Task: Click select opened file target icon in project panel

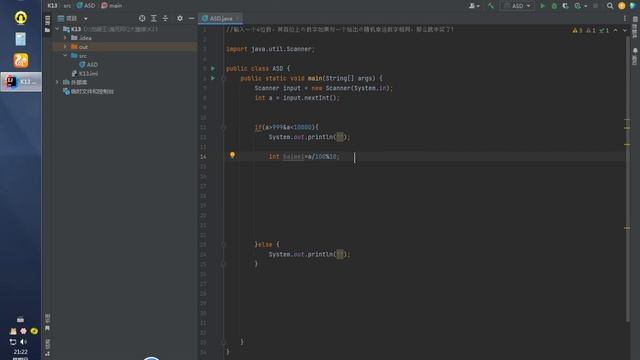Action: point(142,18)
